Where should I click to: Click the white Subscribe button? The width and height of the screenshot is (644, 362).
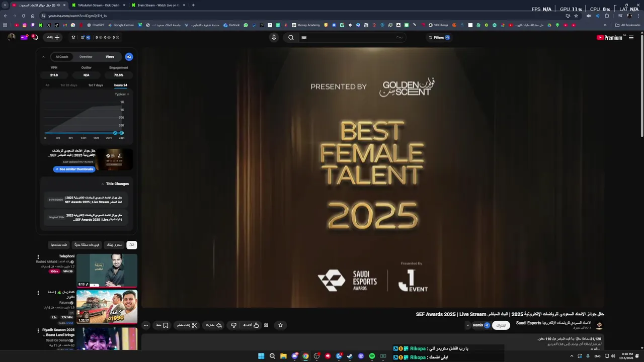click(x=501, y=325)
